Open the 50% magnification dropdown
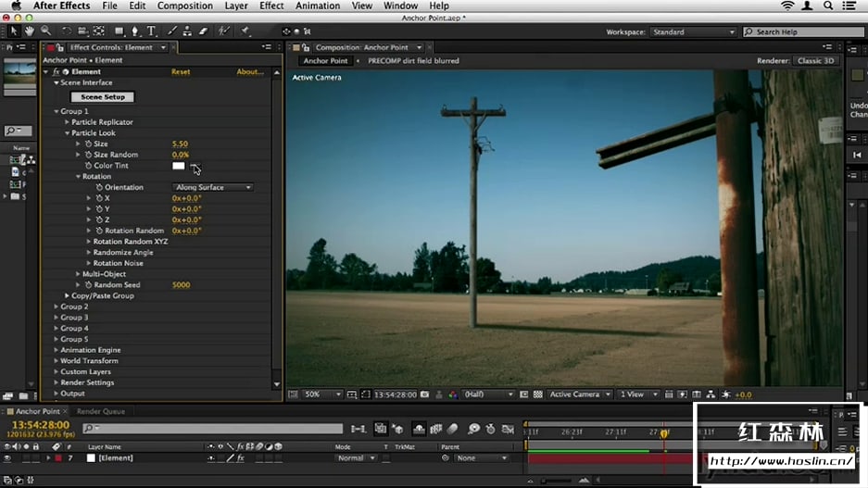The height and width of the screenshot is (488, 868). tap(322, 394)
